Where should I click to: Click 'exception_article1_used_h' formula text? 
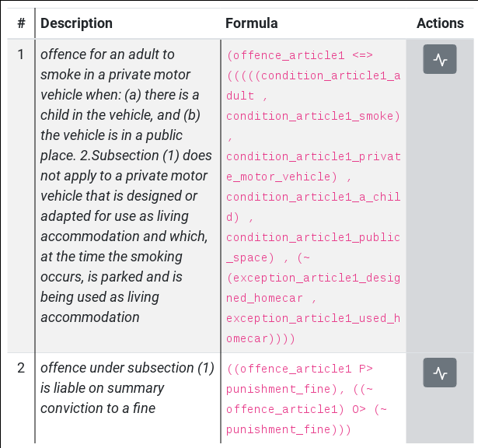point(313,318)
